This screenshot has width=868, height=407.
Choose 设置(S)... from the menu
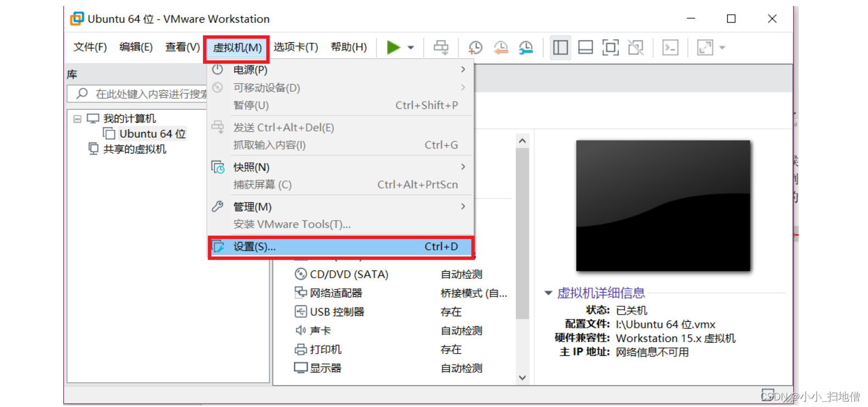(x=340, y=246)
